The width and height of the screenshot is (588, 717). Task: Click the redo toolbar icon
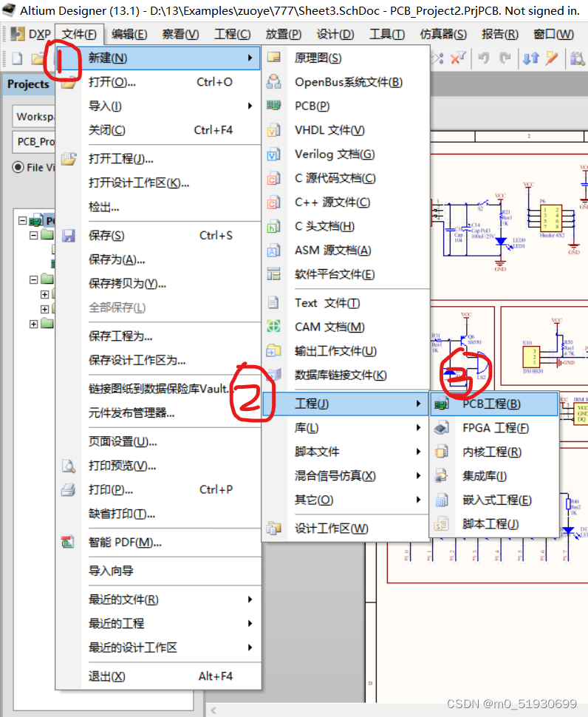point(505,58)
